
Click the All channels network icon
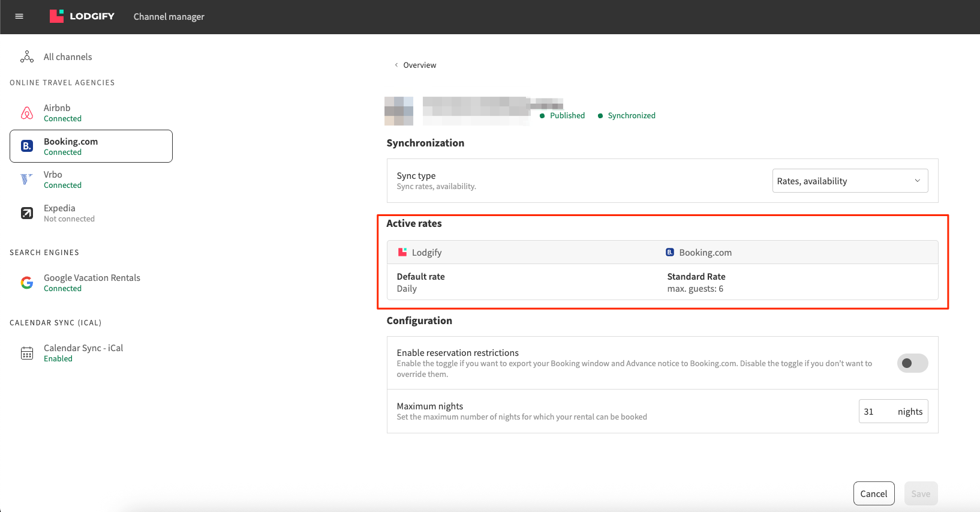click(x=27, y=57)
